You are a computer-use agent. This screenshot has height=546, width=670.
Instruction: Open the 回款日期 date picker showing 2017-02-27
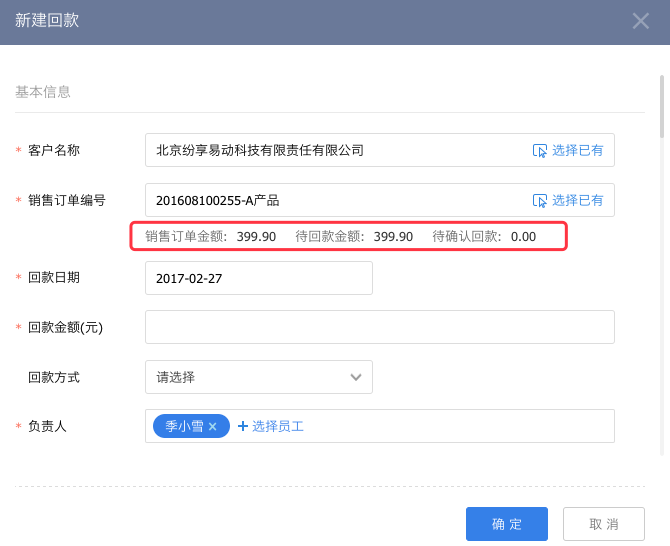(x=258, y=278)
